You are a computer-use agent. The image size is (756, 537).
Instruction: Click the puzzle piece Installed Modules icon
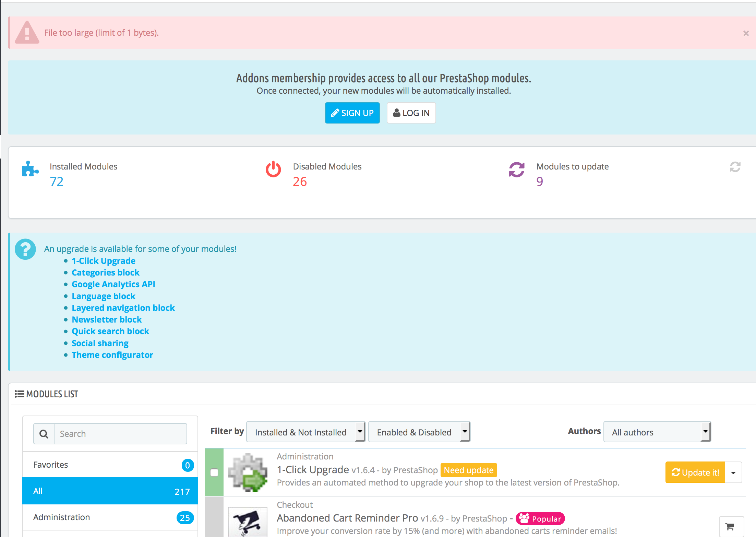pos(30,169)
